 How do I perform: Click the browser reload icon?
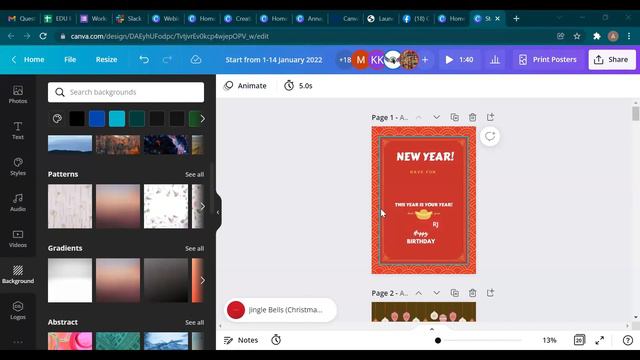(43, 36)
